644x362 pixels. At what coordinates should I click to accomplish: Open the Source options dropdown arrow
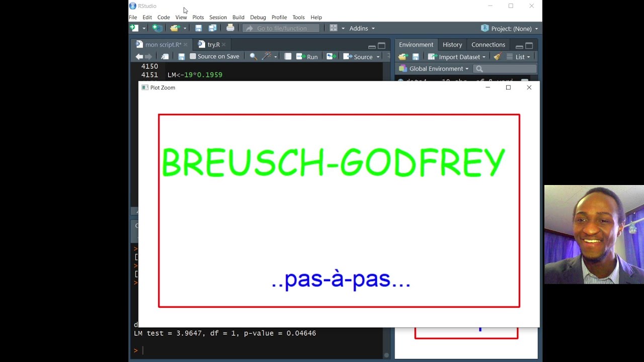click(x=378, y=57)
